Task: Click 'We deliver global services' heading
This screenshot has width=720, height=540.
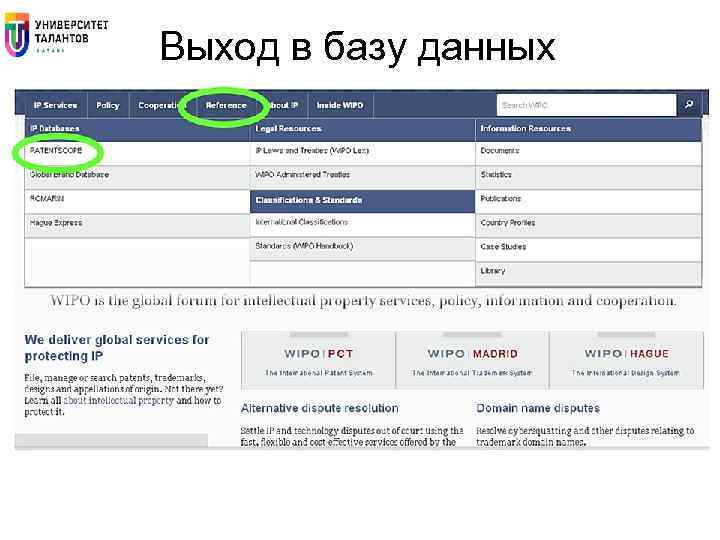Action: 117,348
